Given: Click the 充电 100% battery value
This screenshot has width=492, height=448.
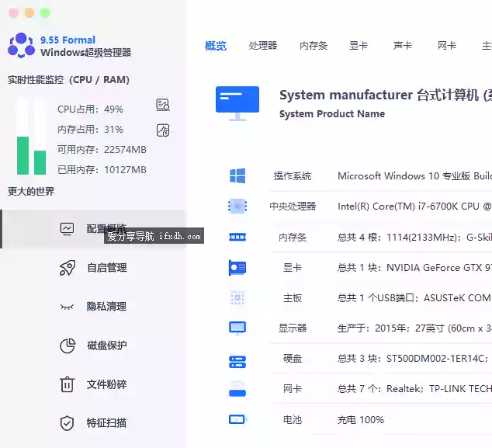Looking at the screenshot, I should pos(361,420).
